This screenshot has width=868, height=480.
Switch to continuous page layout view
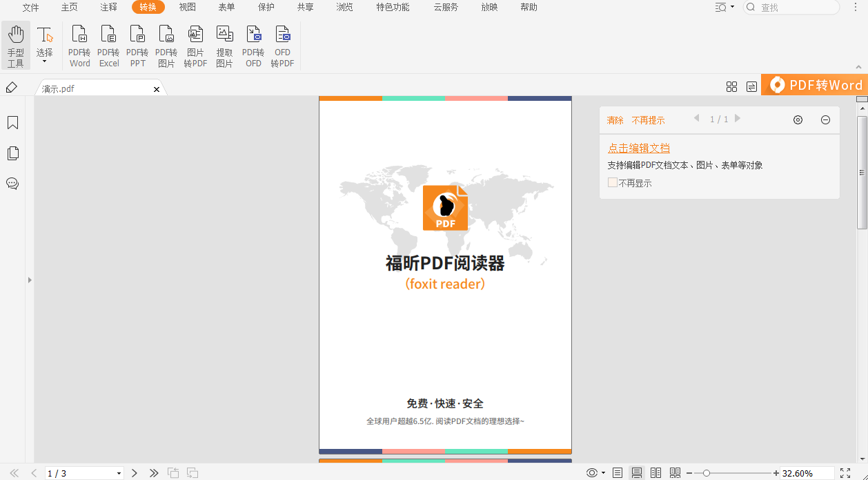637,472
